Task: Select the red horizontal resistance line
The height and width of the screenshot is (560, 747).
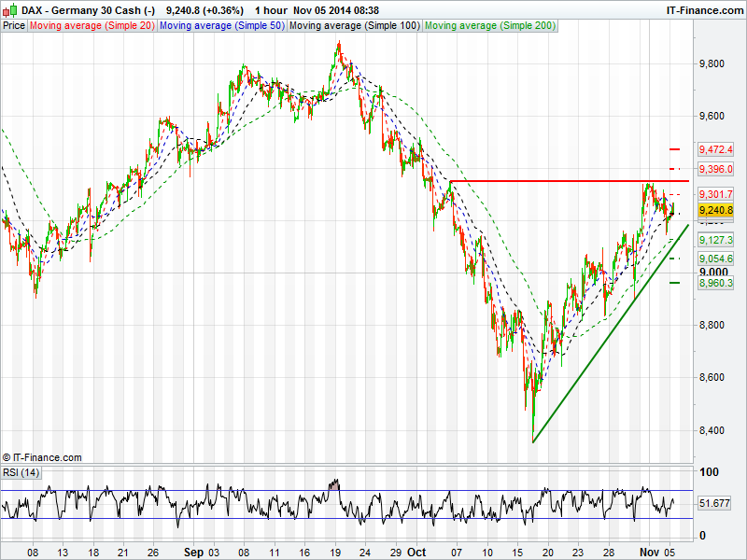Action: pyautogui.click(x=560, y=180)
